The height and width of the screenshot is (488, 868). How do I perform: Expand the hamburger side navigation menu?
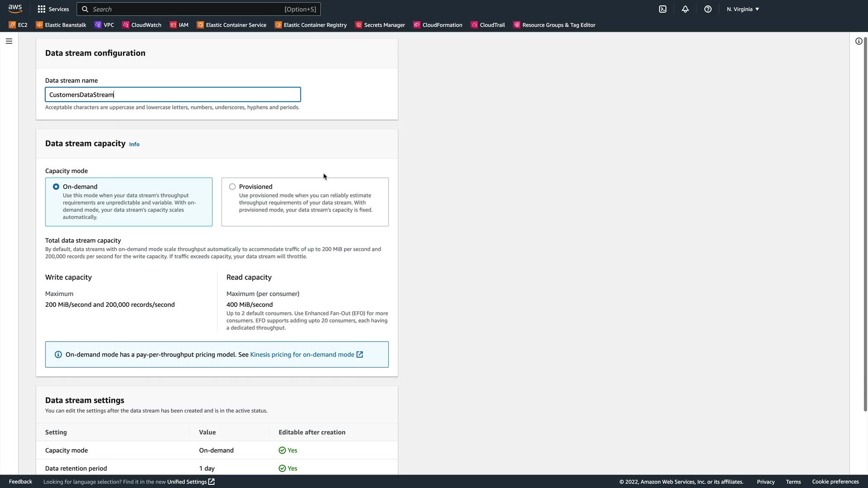tap(9, 41)
